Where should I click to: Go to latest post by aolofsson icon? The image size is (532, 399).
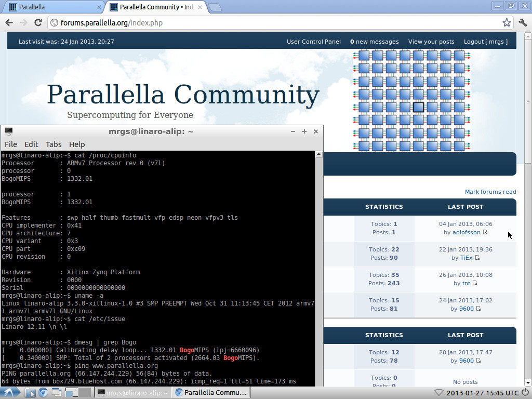click(x=485, y=232)
